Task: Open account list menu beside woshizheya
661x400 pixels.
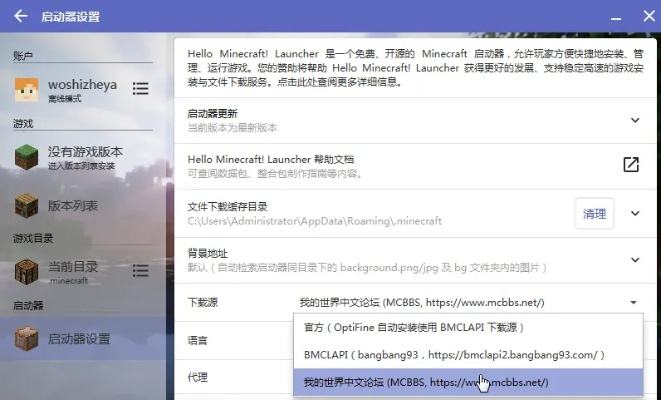Action: [x=140, y=89]
